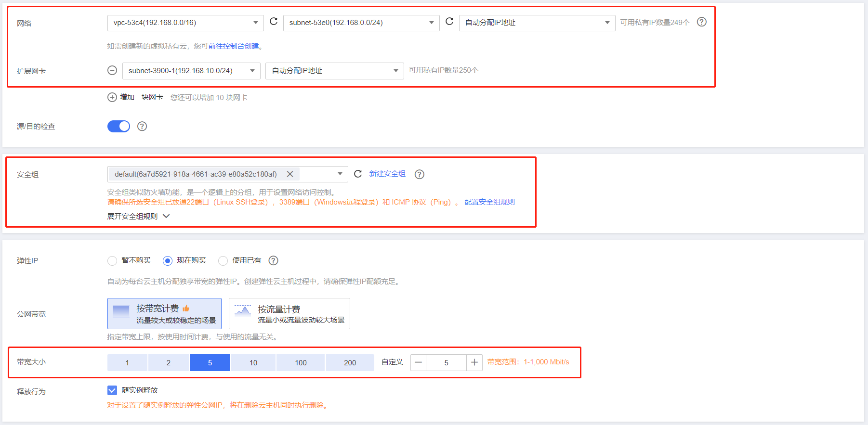Viewport: 868px width, 425px height.
Task: Open help icon next to 新建安全组
Action: tap(420, 174)
